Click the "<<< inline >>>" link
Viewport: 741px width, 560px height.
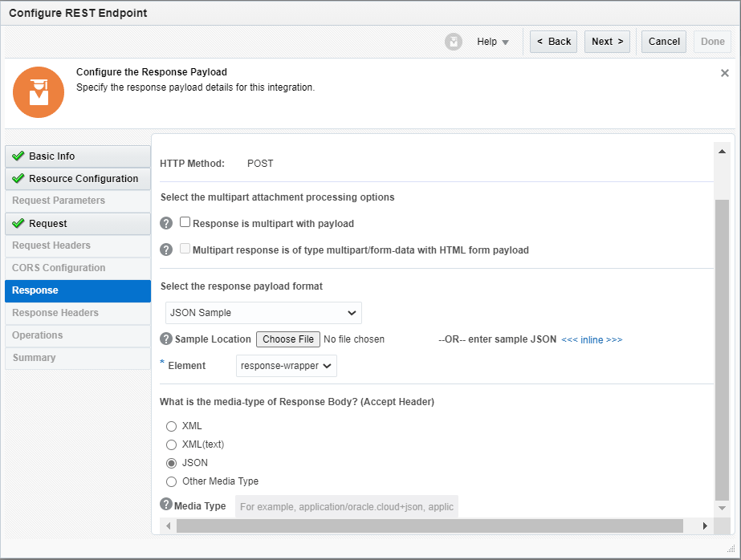tap(592, 339)
